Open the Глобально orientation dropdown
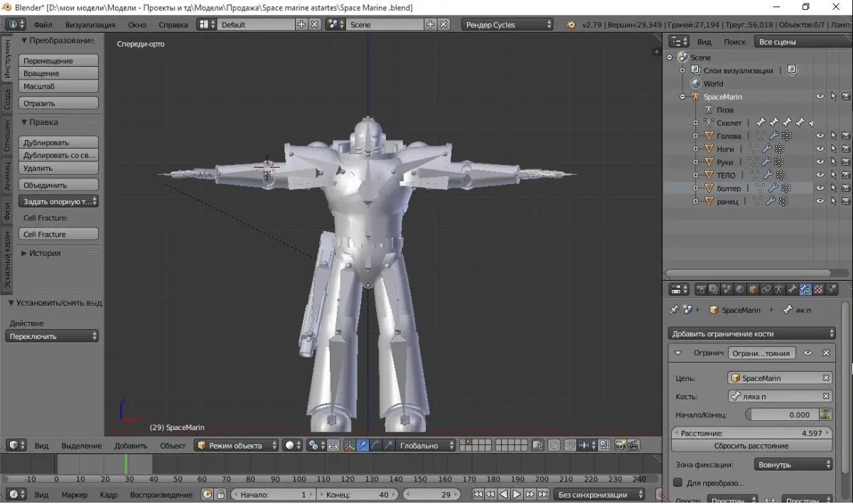This screenshot has height=504, width=853. tap(425, 446)
